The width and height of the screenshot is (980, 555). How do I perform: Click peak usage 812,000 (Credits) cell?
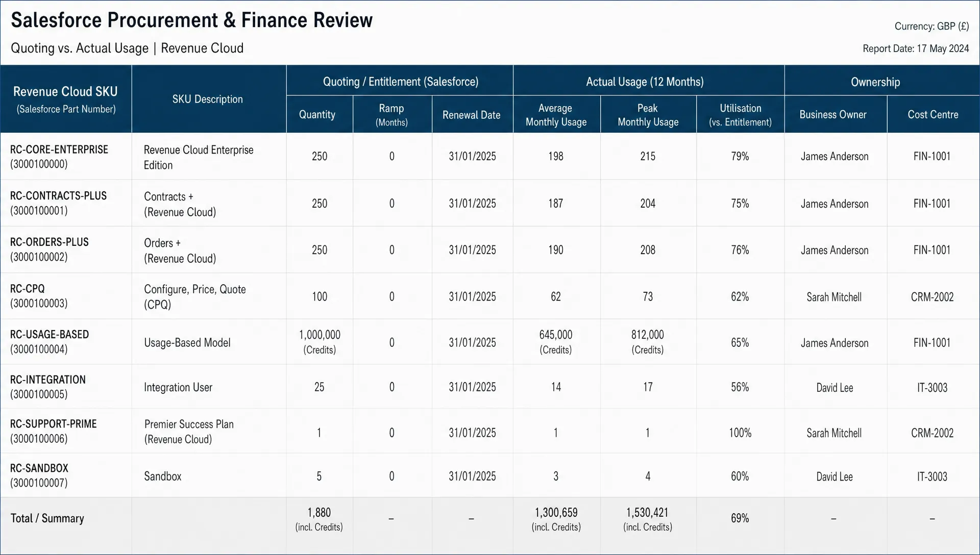pyautogui.click(x=648, y=342)
